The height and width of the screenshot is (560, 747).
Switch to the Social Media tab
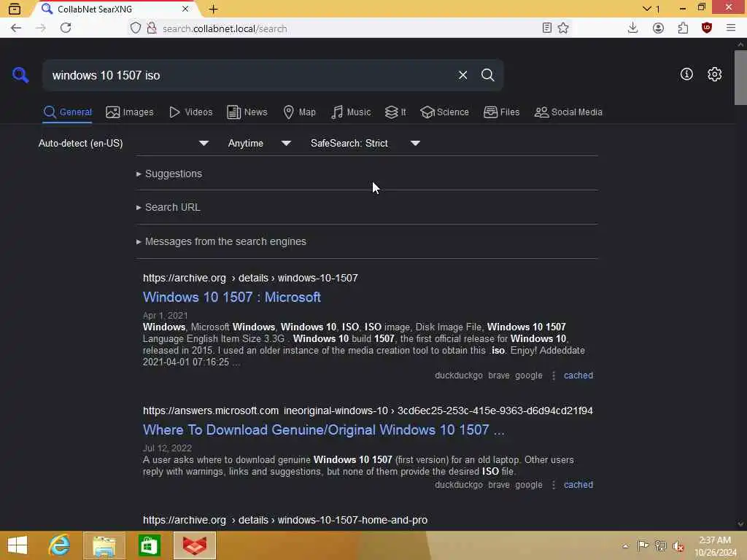click(x=568, y=112)
